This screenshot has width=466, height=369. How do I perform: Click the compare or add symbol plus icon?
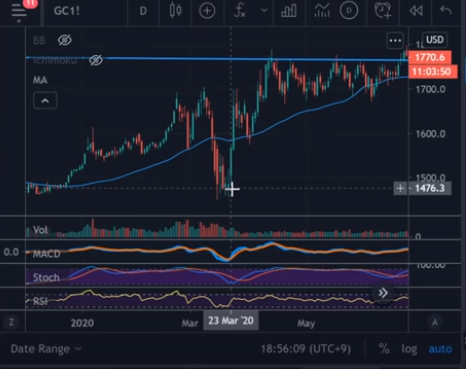(x=207, y=11)
